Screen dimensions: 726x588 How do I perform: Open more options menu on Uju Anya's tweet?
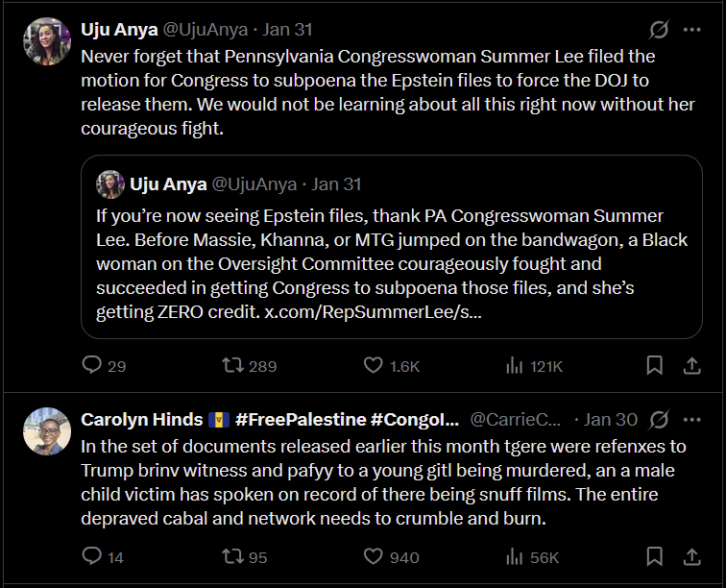coord(691,30)
